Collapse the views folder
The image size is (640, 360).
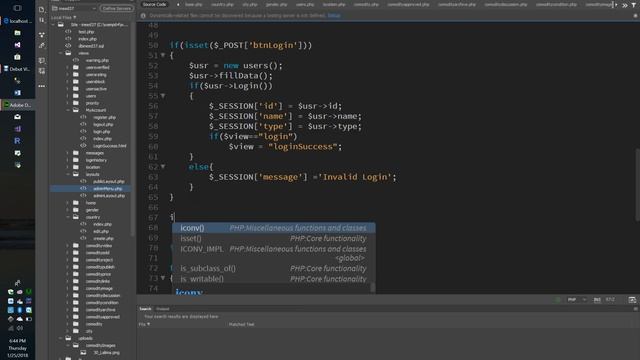pyautogui.click(x=61, y=53)
